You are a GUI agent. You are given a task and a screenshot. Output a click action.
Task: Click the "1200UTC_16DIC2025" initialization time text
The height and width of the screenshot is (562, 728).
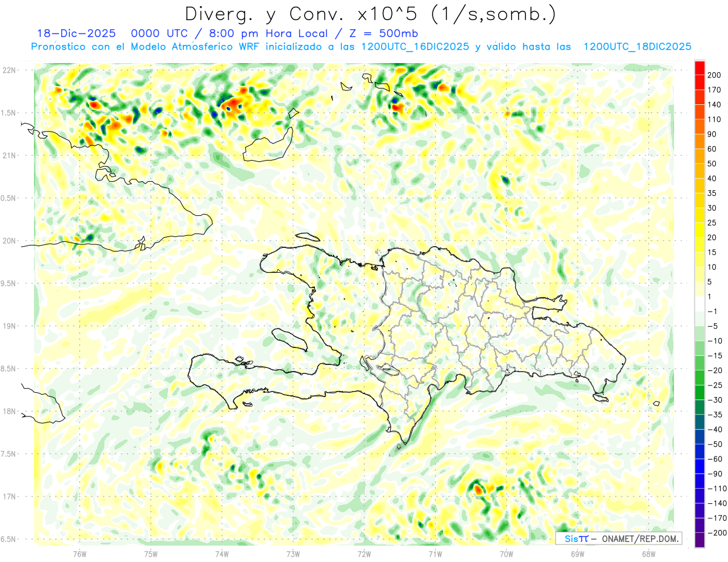click(415, 47)
